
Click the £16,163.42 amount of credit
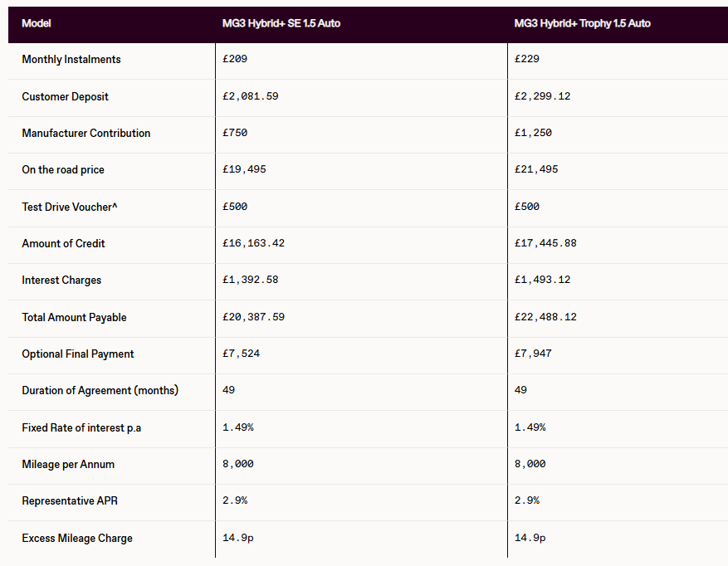tap(253, 243)
